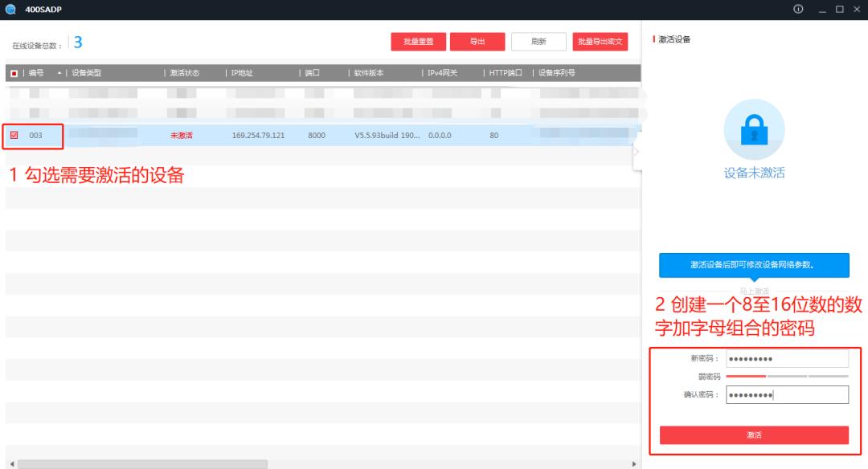The image size is (868, 469).
Task: Click the scroll-left arrow at table bottom
Action: pyautogui.click(x=10, y=464)
